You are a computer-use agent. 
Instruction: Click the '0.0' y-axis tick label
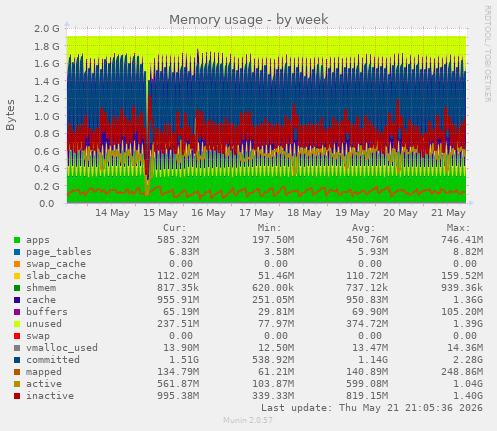47,203
